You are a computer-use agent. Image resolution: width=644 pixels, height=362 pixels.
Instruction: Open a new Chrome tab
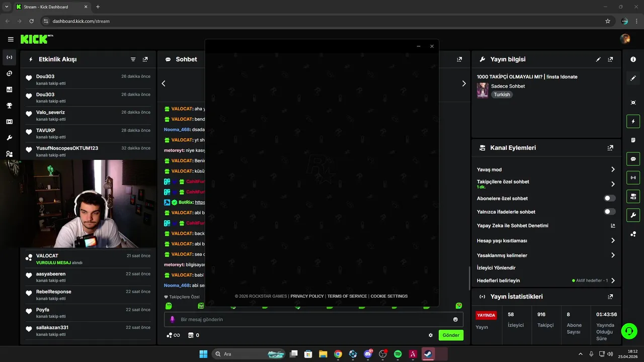[x=98, y=7]
